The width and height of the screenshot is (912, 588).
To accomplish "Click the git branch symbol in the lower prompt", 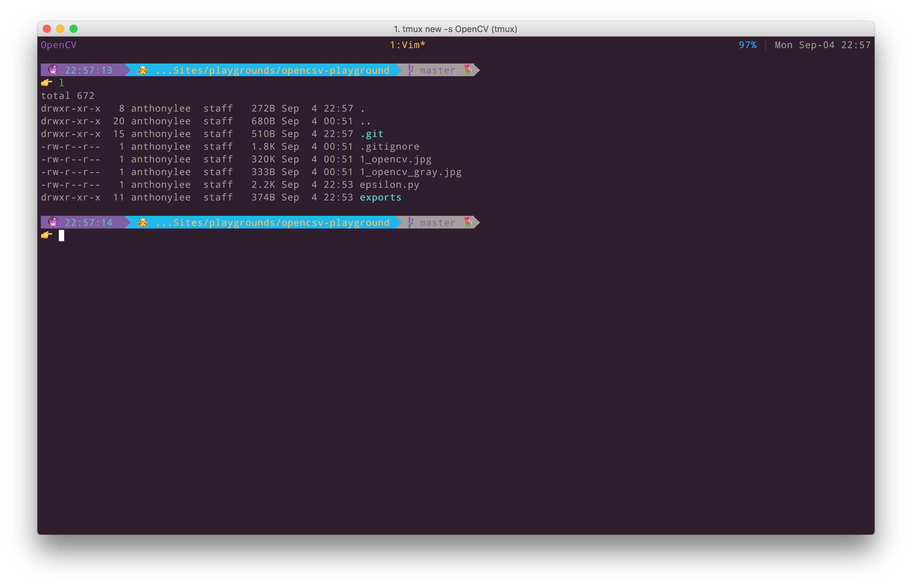I will coord(411,222).
